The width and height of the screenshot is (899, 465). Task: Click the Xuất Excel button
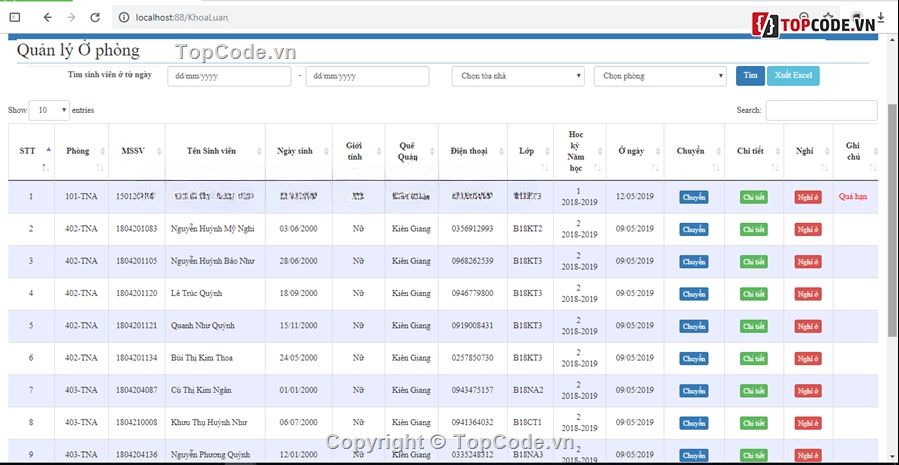pos(793,76)
